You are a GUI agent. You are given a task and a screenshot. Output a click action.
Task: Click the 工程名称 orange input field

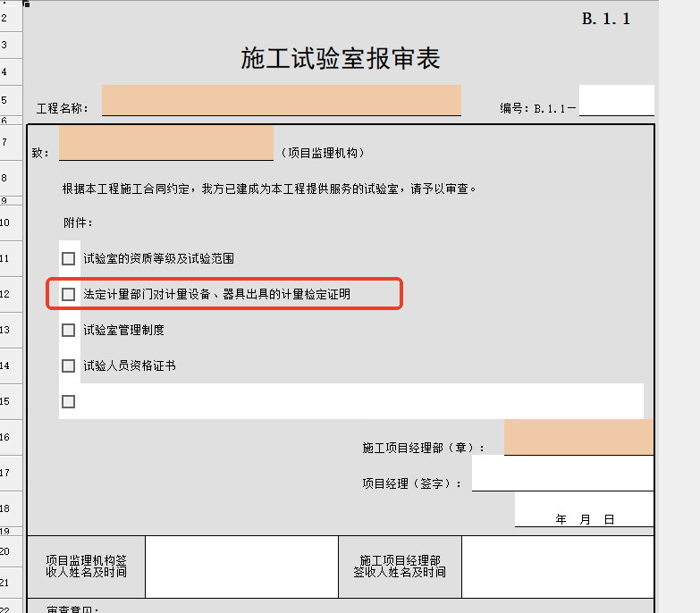281,100
